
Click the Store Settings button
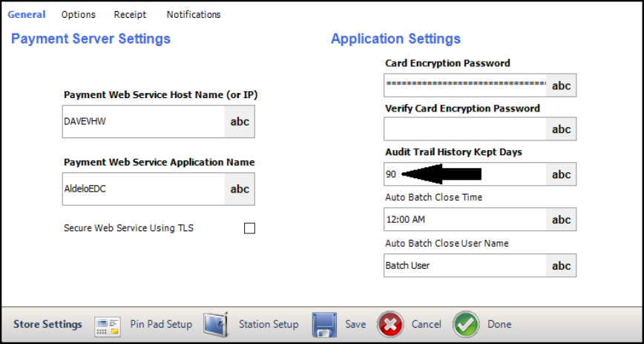(47, 325)
